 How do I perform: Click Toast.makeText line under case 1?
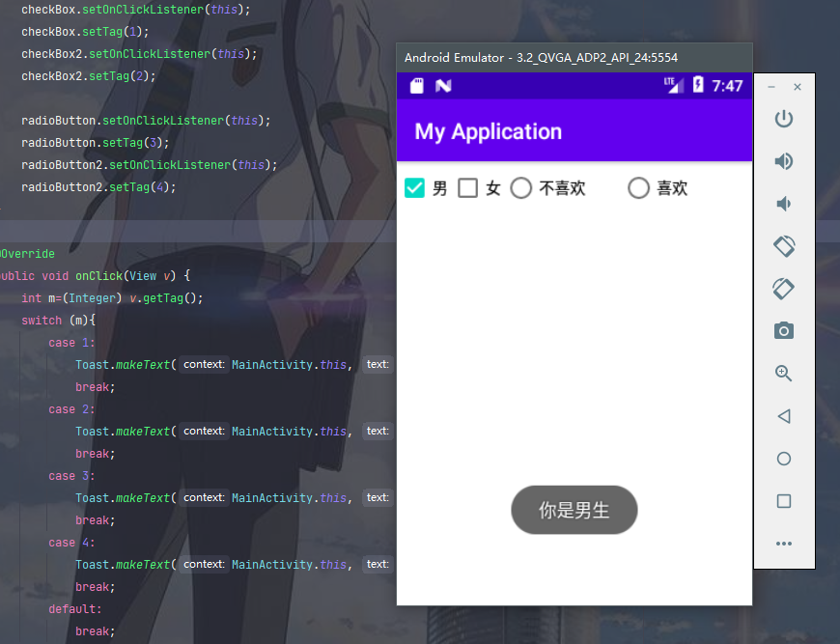point(234,365)
